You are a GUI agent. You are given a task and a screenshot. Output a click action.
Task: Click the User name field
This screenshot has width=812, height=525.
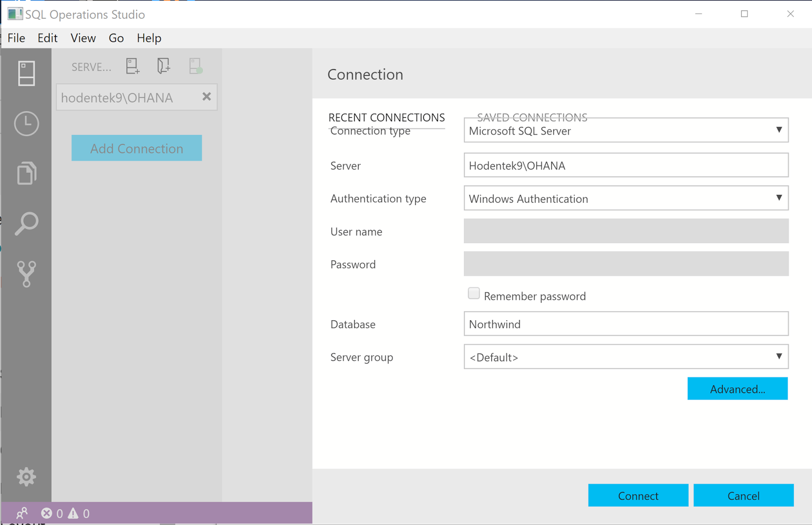pos(626,231)
